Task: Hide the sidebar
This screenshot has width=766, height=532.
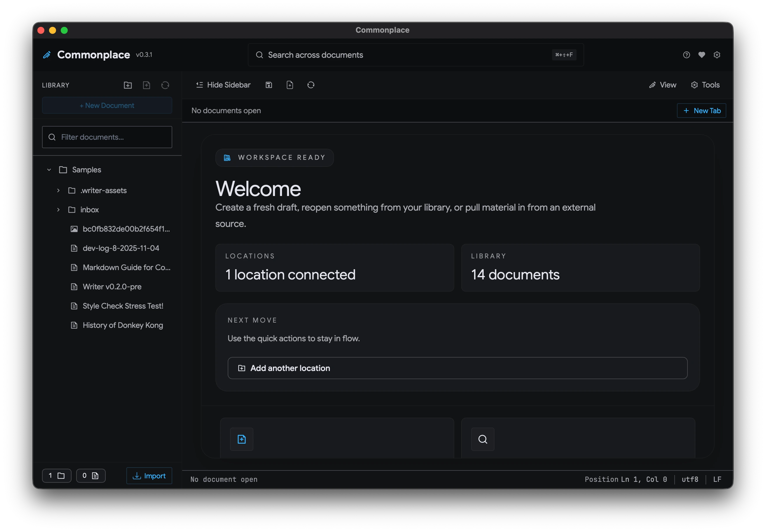Action: click(223, 85)
